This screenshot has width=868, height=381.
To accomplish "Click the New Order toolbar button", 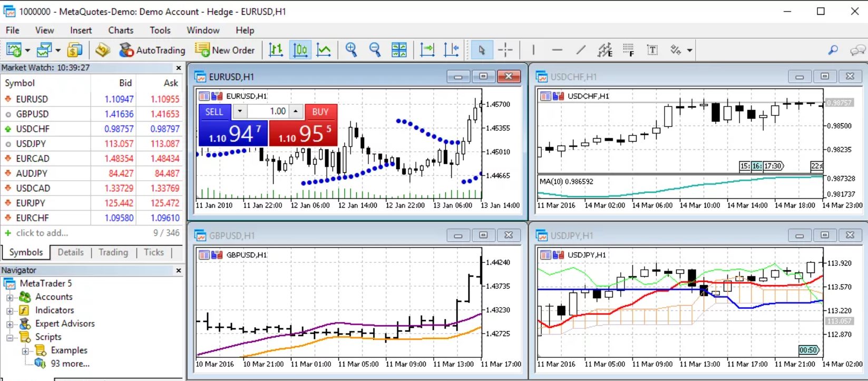I will click(225, 50).
